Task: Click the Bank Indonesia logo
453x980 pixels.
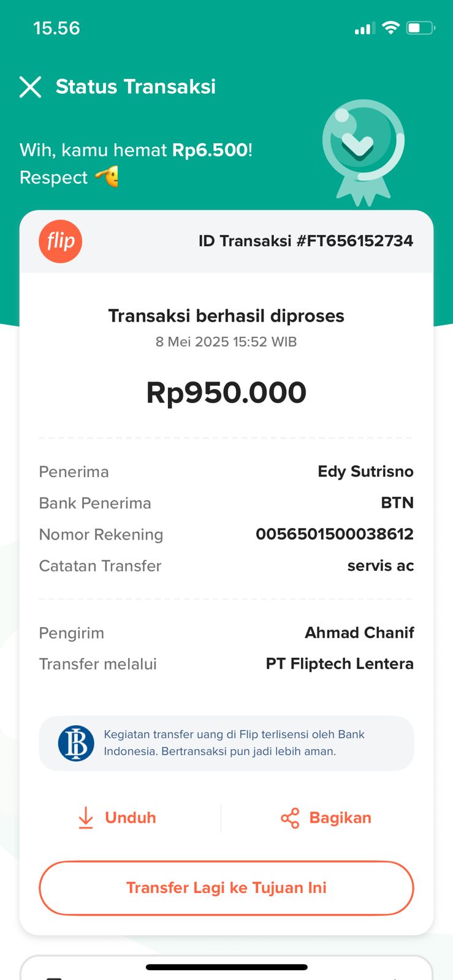Action: pos(76,743)
